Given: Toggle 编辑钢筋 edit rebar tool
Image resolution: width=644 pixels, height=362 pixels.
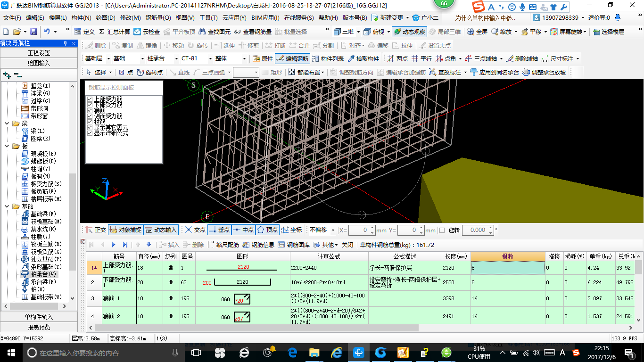Looking at the screenshot, I should (292, 58).
